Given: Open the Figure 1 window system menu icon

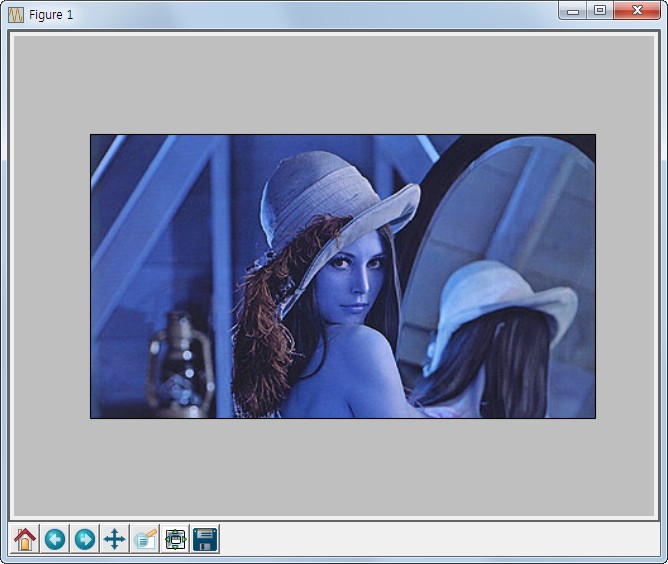Looking at the screenshot, I should point(16,15).
